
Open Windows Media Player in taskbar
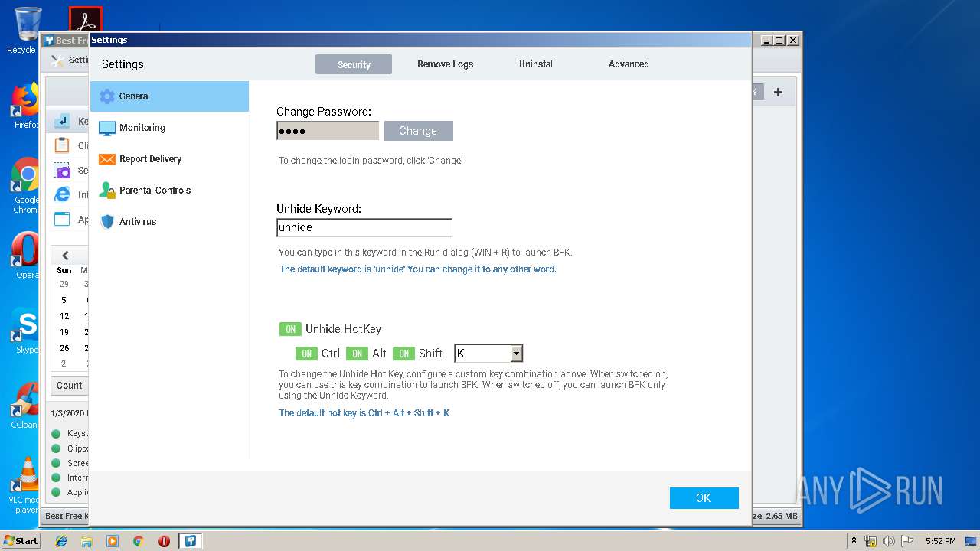(113, 541)
